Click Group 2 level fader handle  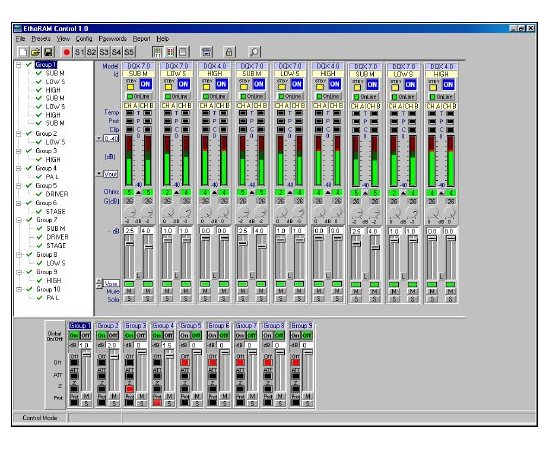pyautogui.click(x=114, y=357)
